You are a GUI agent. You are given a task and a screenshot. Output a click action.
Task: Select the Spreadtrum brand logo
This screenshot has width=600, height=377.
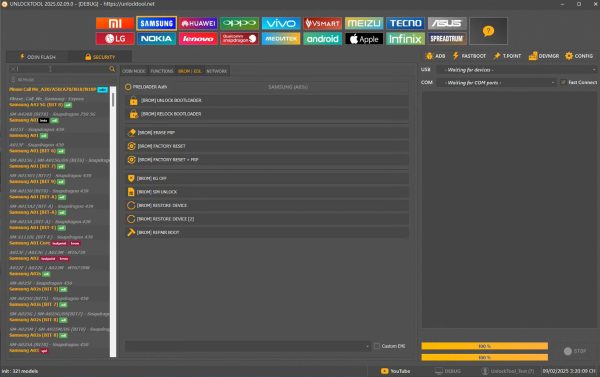(x=447, y=39)
